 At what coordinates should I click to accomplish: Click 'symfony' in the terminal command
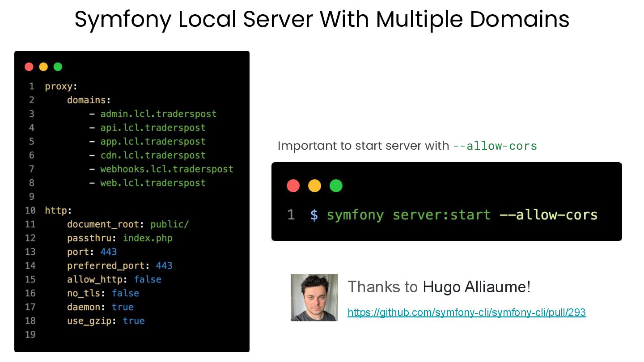tap(355, 215)
